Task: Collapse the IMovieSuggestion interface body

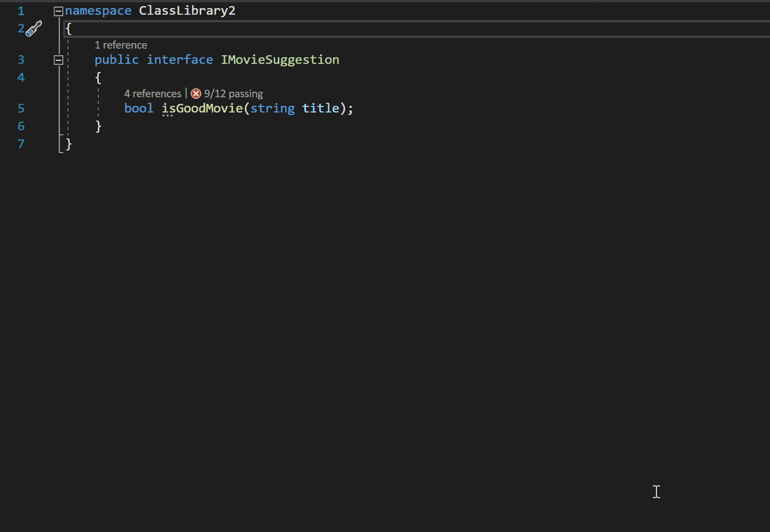Action: [58, 59]
